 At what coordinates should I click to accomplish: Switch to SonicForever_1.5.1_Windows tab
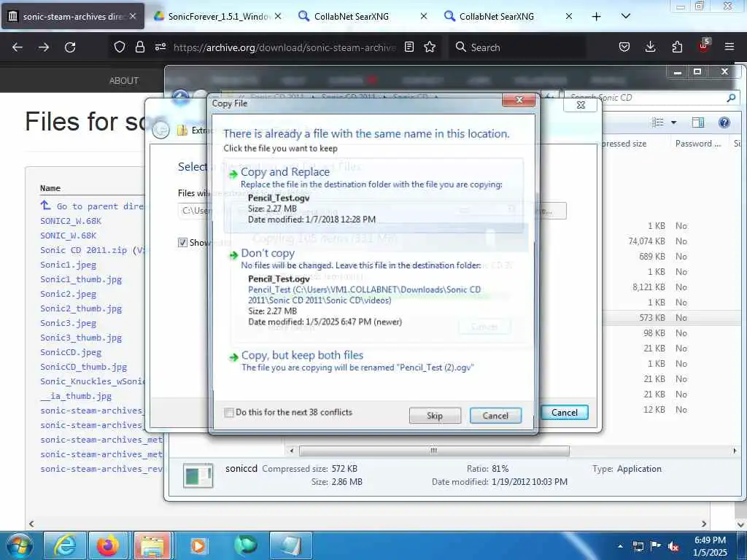217,16
